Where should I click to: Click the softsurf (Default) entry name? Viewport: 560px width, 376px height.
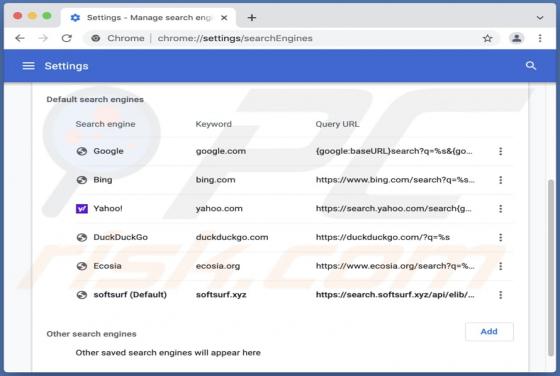(130, 295)
